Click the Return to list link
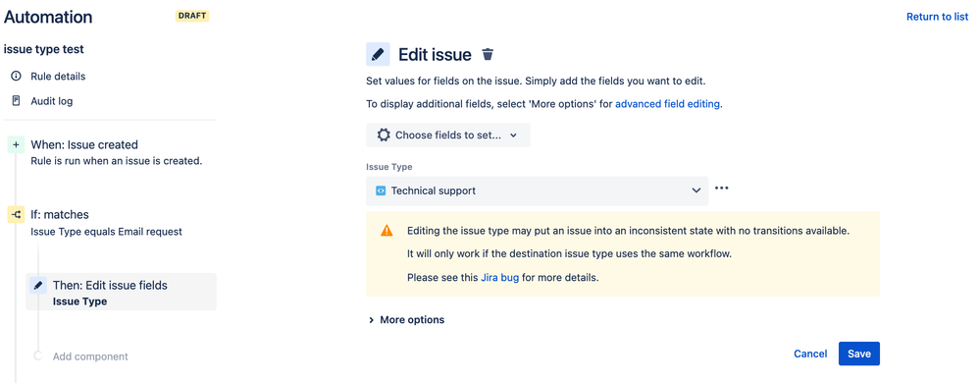The image size is (980, 383). (937, 17)
